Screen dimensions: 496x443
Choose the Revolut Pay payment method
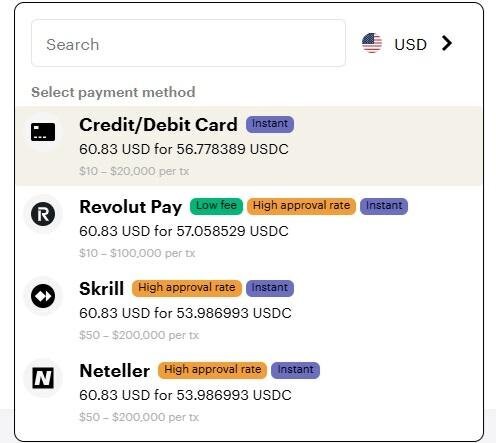click(248, 228)
